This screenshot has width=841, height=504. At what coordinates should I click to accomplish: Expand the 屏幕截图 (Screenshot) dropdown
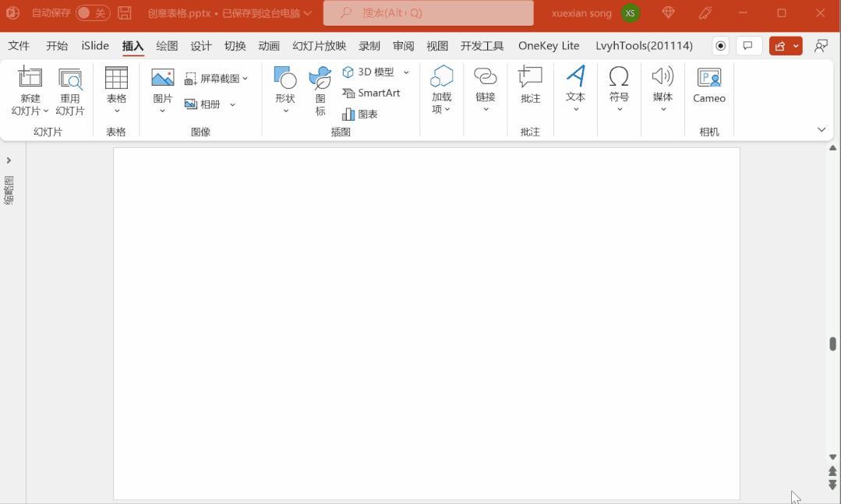click(245, 79)
